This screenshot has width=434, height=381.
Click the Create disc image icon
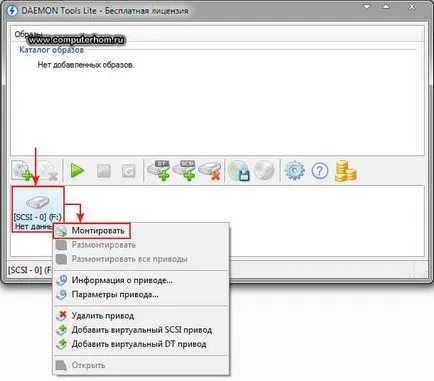pyautogui.click(x=239, y=171)
